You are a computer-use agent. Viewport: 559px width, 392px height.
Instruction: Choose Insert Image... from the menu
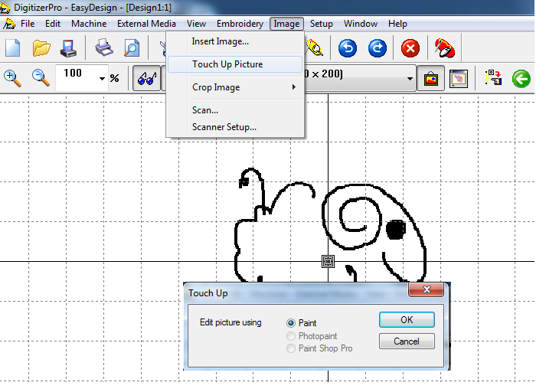pos(235,41)
